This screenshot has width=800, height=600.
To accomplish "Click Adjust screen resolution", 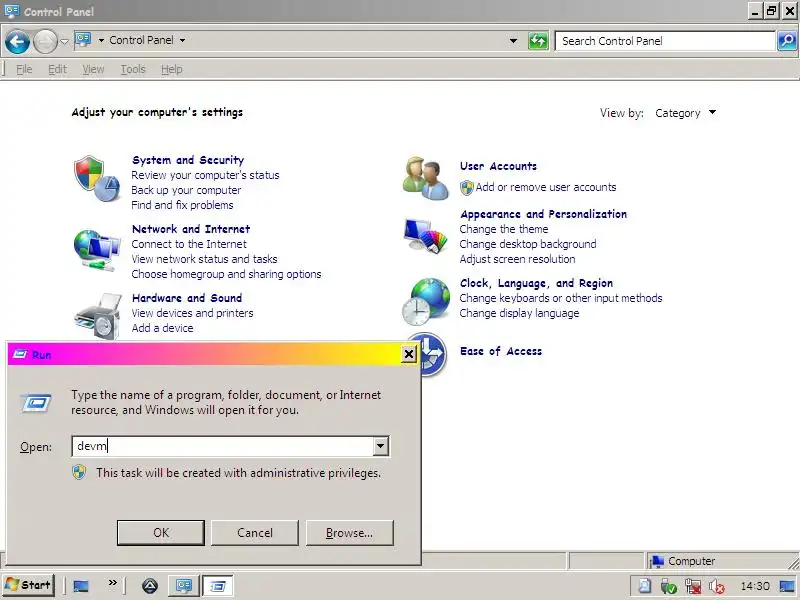I will [x=517, y=259].
